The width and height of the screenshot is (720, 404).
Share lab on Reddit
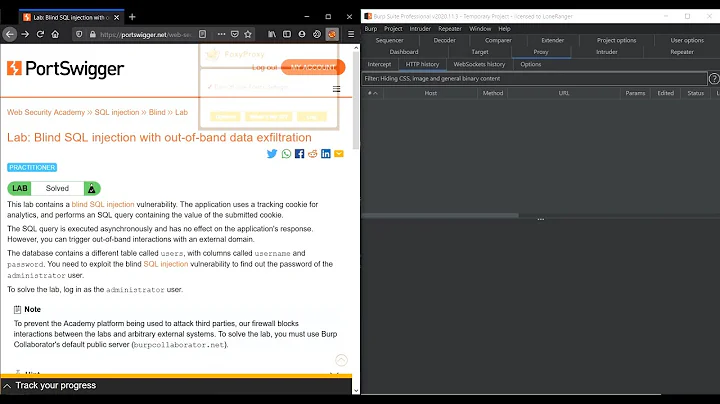(313, 154)
